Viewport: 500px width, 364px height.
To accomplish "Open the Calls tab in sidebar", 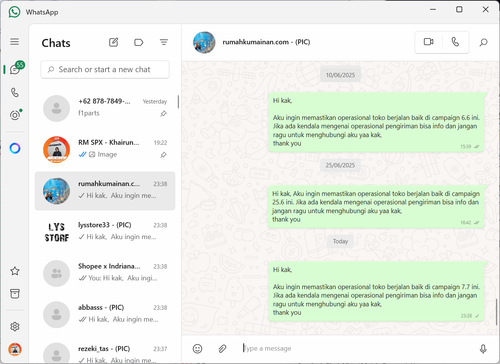I will (15, 92).
